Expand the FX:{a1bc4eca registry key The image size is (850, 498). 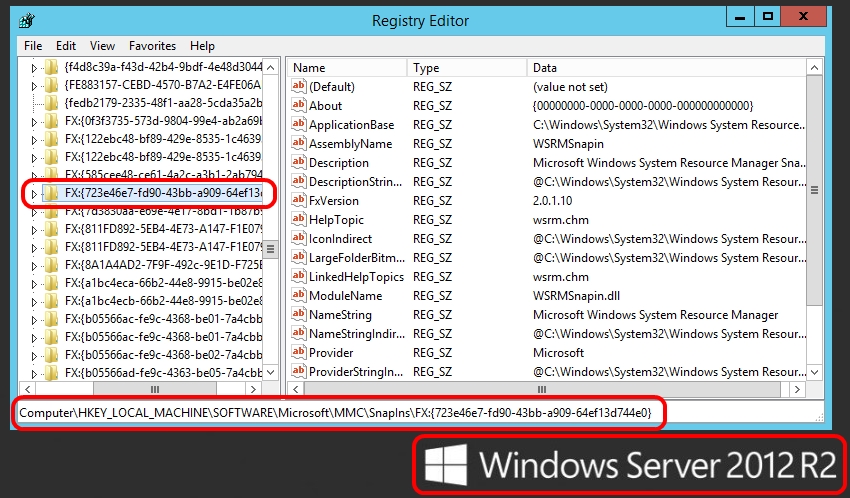click(x=34, y=284)
